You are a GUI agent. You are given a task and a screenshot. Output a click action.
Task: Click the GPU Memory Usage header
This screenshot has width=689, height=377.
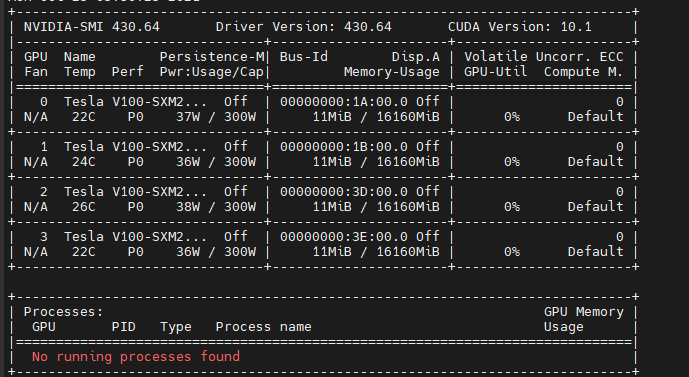click(584, 319)
